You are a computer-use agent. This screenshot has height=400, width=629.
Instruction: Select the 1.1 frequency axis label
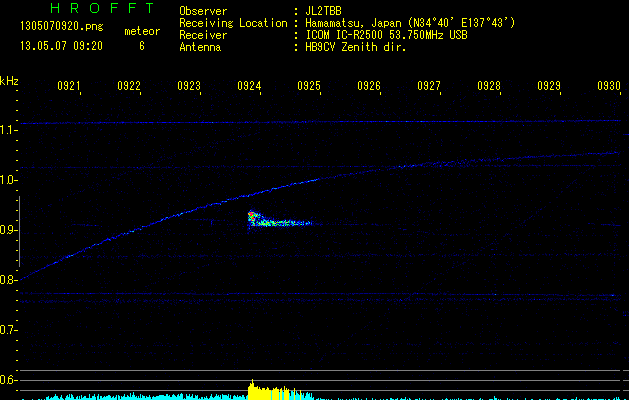tap(9, 130)
